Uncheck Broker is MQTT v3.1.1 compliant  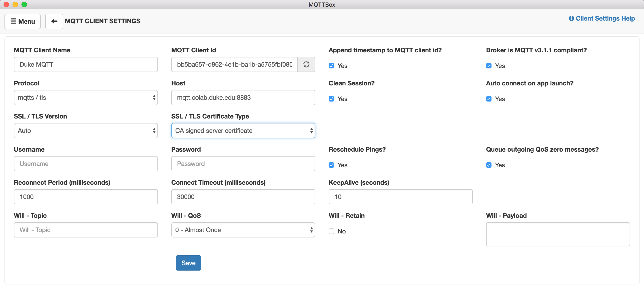point(489,66)
